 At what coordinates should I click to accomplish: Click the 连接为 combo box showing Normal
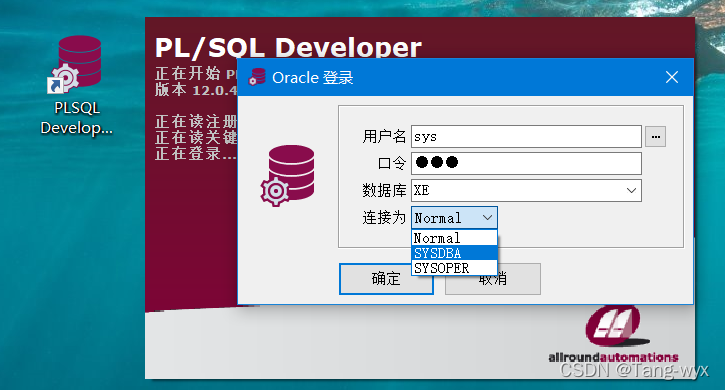point(454,217)
